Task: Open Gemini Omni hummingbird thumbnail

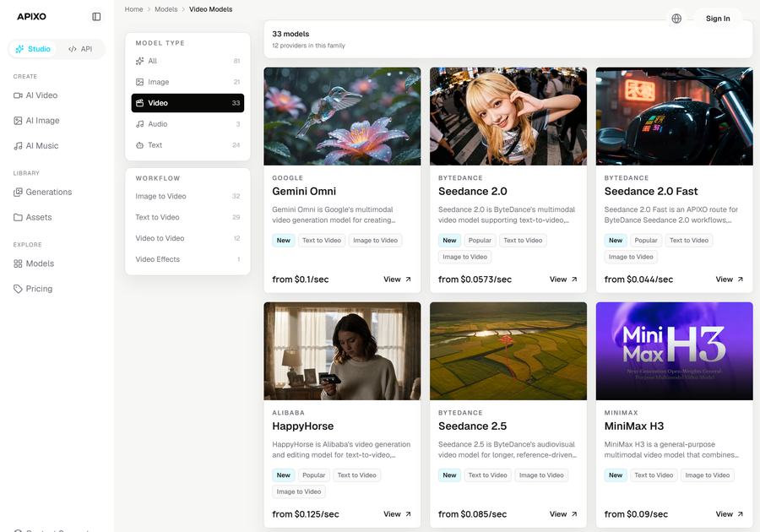Action: point(342,117)
